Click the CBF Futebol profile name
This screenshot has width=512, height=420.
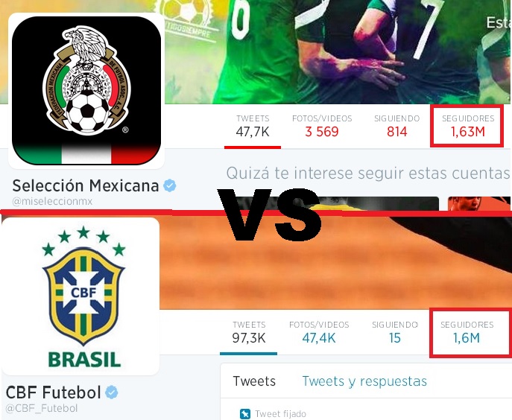pyautogui.click(x=53, y=392)
